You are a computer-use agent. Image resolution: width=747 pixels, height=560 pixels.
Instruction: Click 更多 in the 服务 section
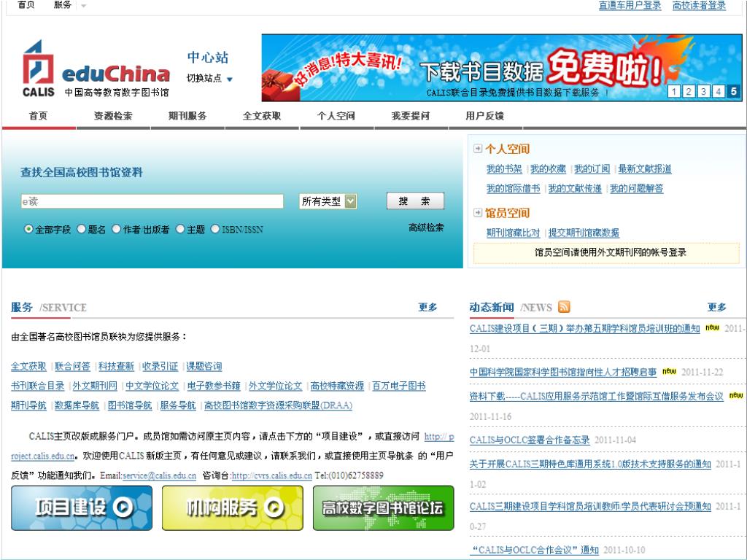point(427,307)
